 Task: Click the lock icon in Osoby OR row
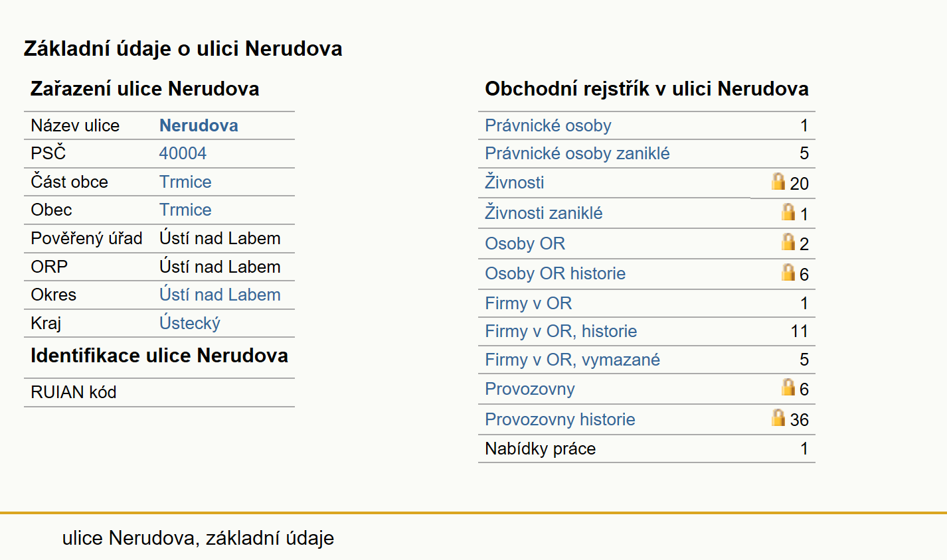click(788, 242)
